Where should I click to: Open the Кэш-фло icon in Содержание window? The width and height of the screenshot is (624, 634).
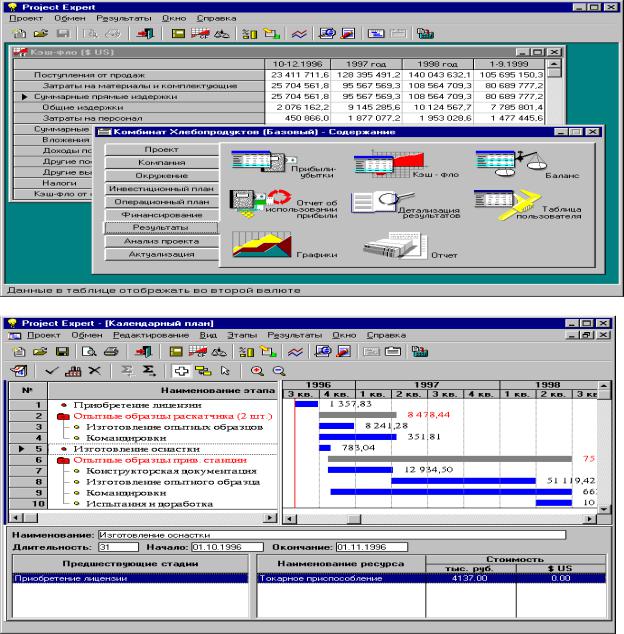click(x=389, y=164)
